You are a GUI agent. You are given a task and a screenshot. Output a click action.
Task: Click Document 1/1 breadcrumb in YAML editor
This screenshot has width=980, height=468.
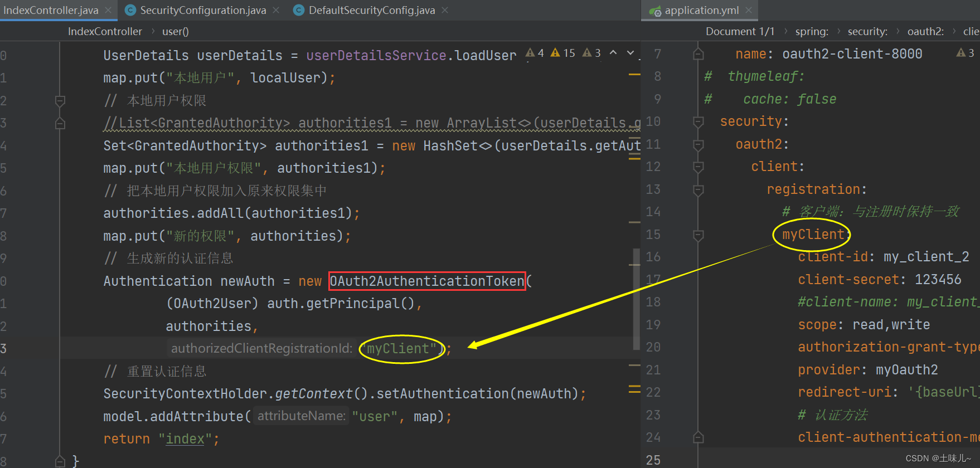click(740, 31)
